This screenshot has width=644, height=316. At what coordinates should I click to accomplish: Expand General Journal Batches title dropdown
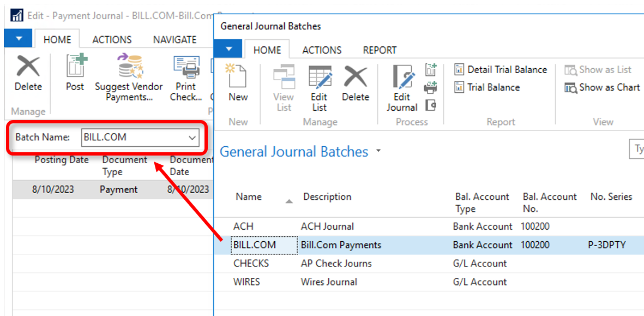click(378, 151)
